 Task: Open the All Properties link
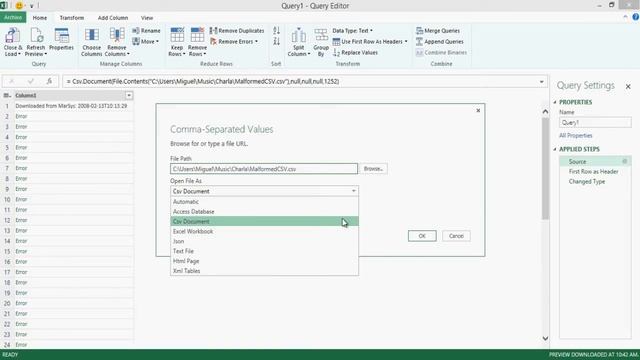pos(576,136)
